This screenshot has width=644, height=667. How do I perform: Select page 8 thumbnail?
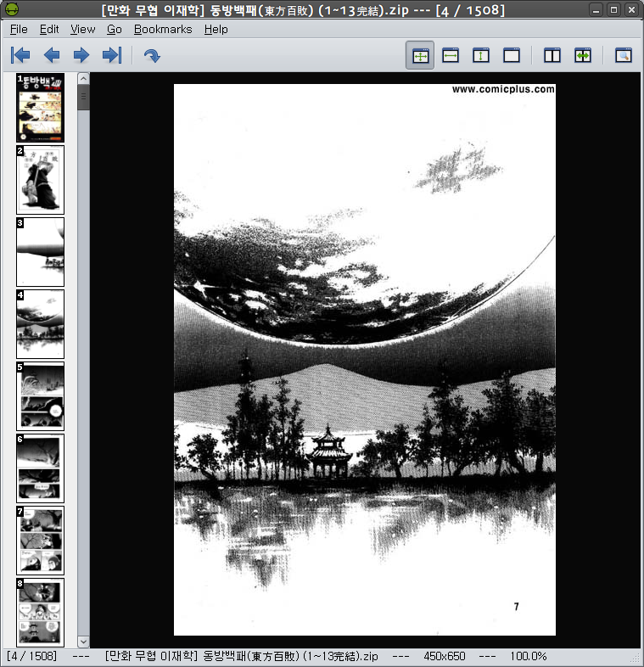point(41,613)
